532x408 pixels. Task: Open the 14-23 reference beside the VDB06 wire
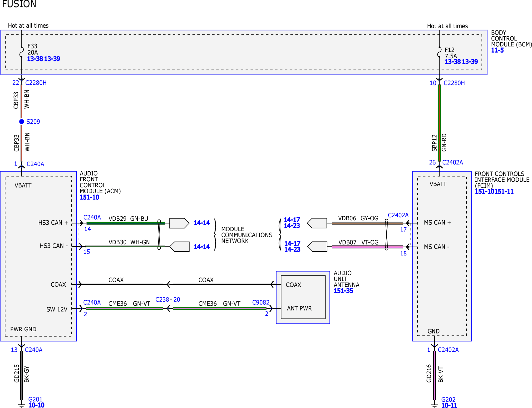292,226
